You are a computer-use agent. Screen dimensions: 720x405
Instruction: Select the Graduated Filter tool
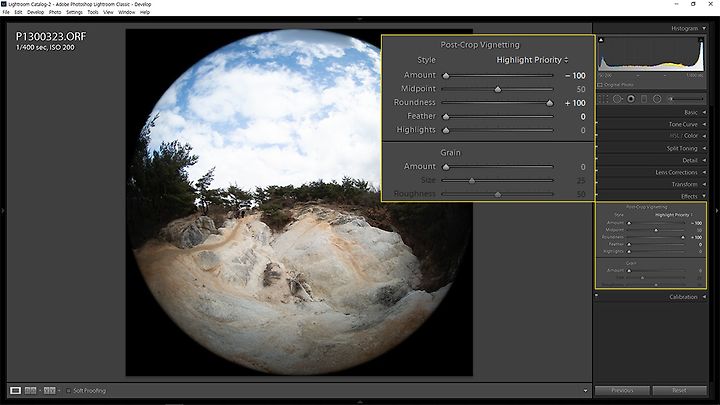644,99
